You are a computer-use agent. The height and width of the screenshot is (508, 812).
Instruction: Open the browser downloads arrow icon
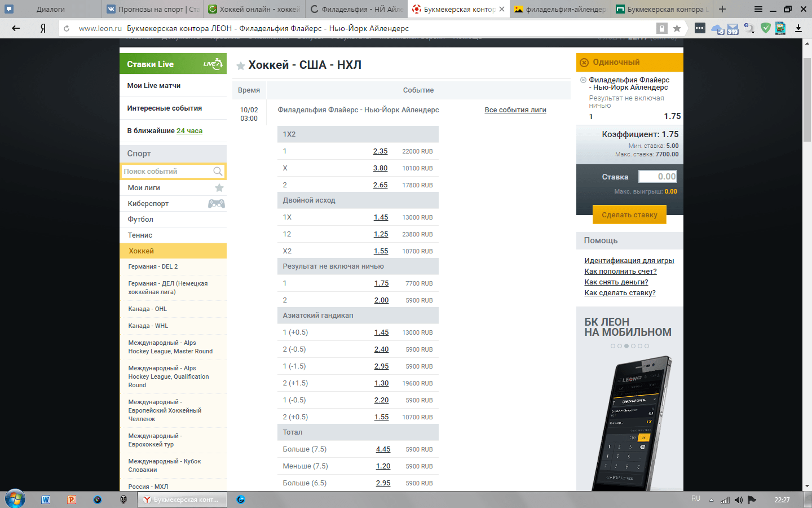pos(798,28)
